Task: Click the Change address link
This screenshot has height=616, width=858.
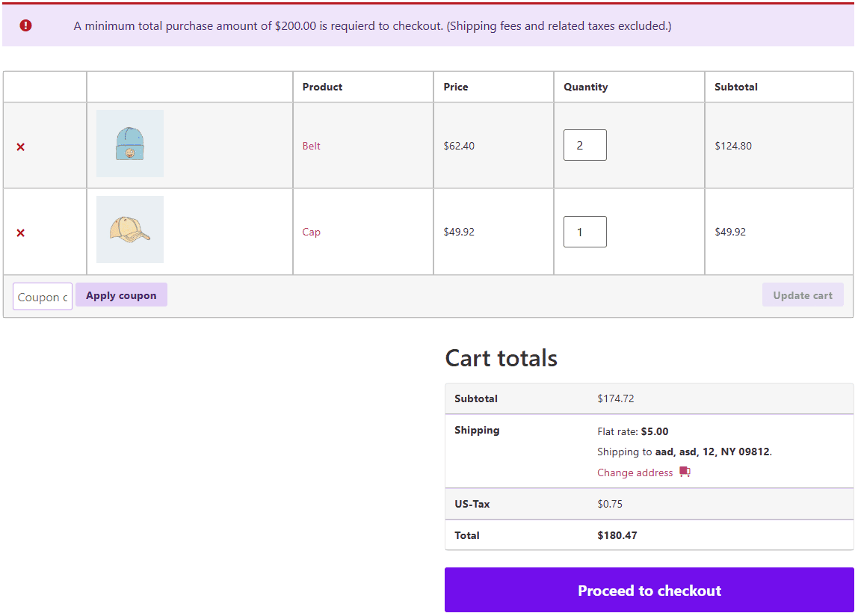Action: pyautogui.click(x=635, y=472)
